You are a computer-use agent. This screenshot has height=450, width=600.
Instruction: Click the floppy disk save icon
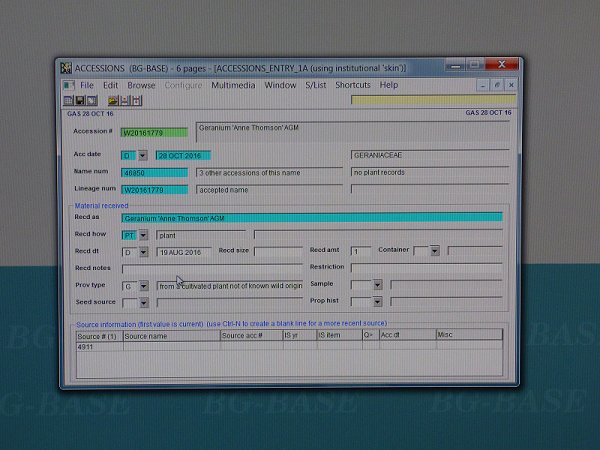(x=79, y=101)
